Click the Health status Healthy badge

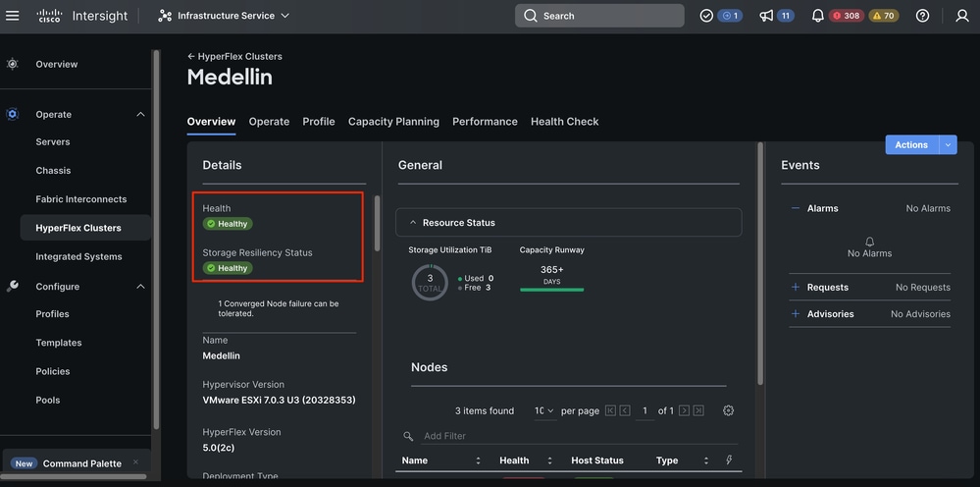(229, 224)
